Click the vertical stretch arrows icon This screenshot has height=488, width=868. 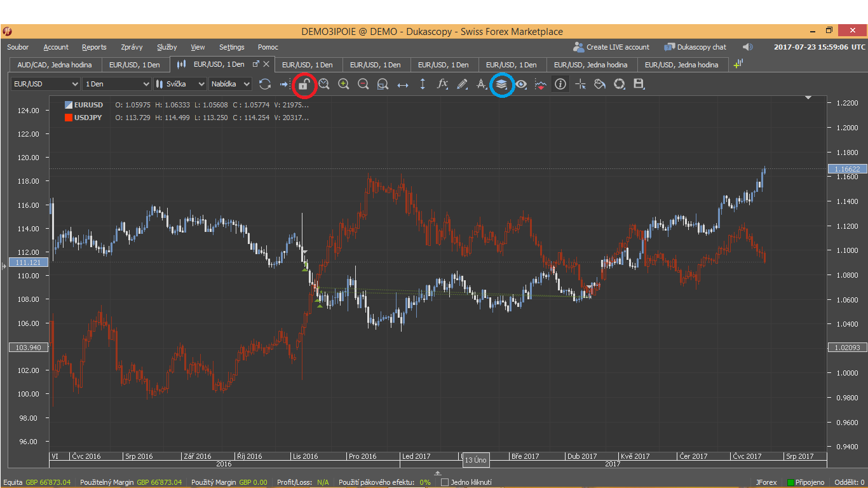423,84
